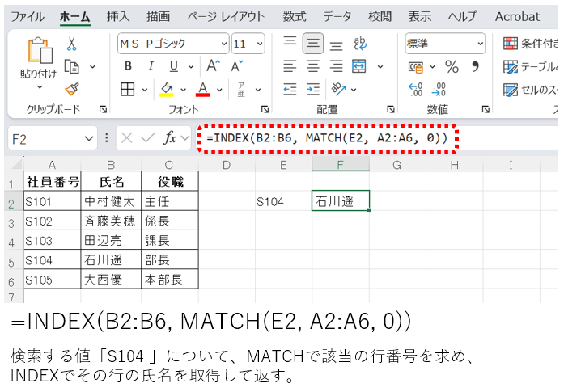Select cell B5 containing 石川遥
This screenshot has height=392, width=564.
pyautogui.click(x=110, y=259)
